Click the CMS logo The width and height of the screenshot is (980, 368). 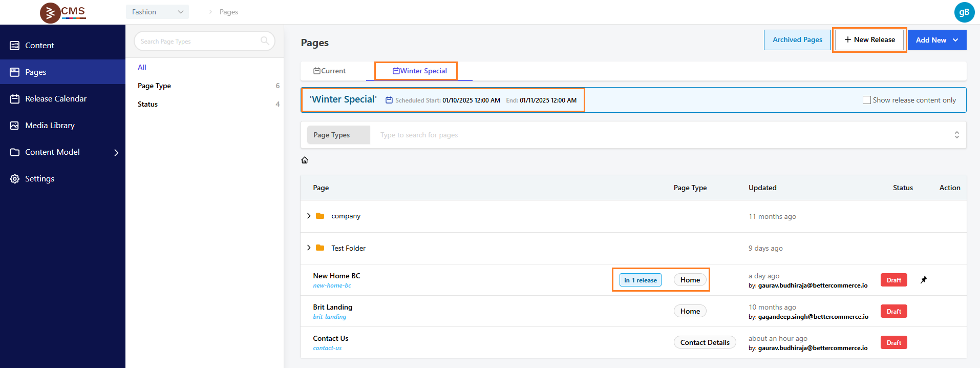63,12
